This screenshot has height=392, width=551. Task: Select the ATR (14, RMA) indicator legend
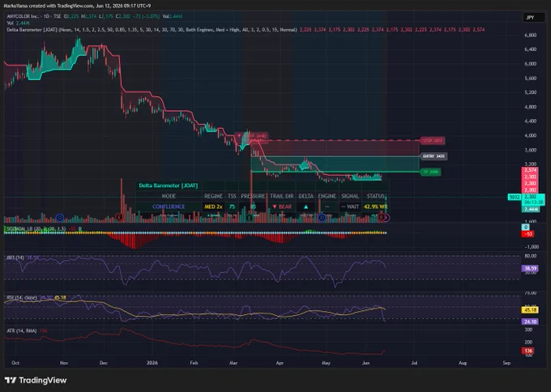(27, 330)
